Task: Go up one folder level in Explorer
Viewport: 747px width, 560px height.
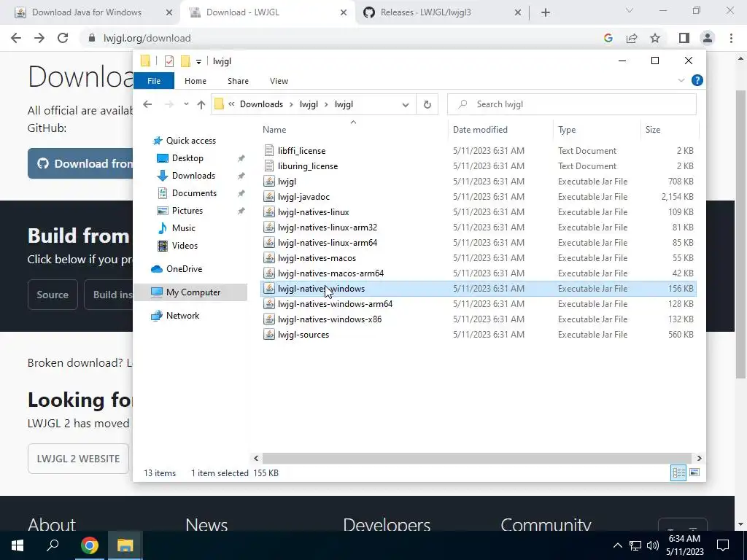Action: 201,104
